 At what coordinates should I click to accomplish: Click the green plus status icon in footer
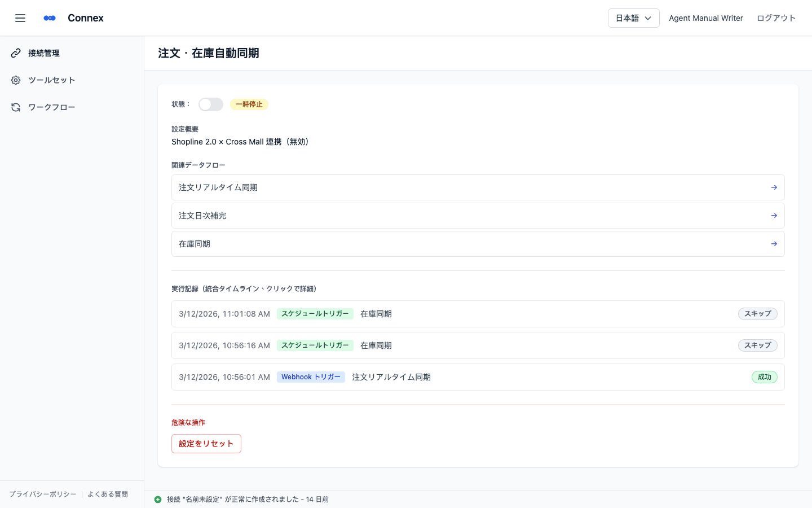[158, 500]
